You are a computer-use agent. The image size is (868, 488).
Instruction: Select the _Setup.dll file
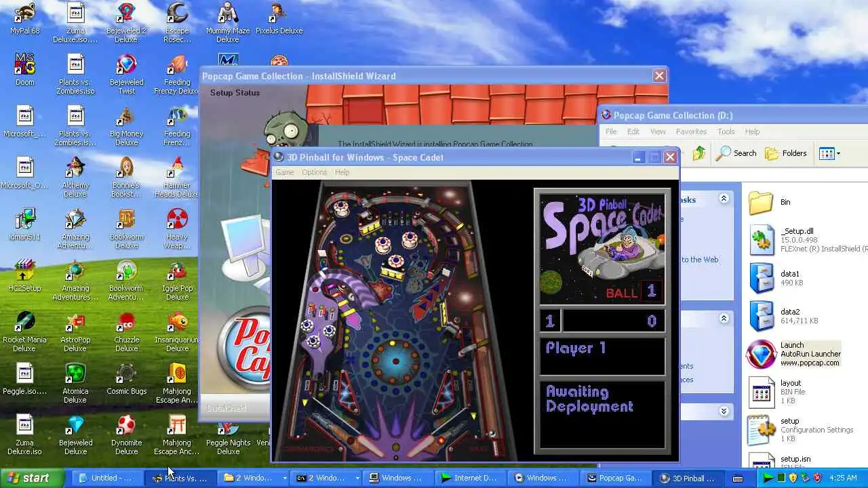click(807, 240)
